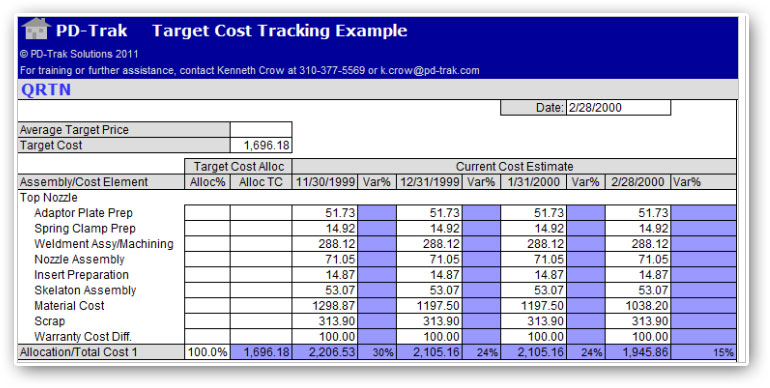Click the 'Target Cost' label cell
This screenshot has width=770, height=388.
click(x=124, y=145)
